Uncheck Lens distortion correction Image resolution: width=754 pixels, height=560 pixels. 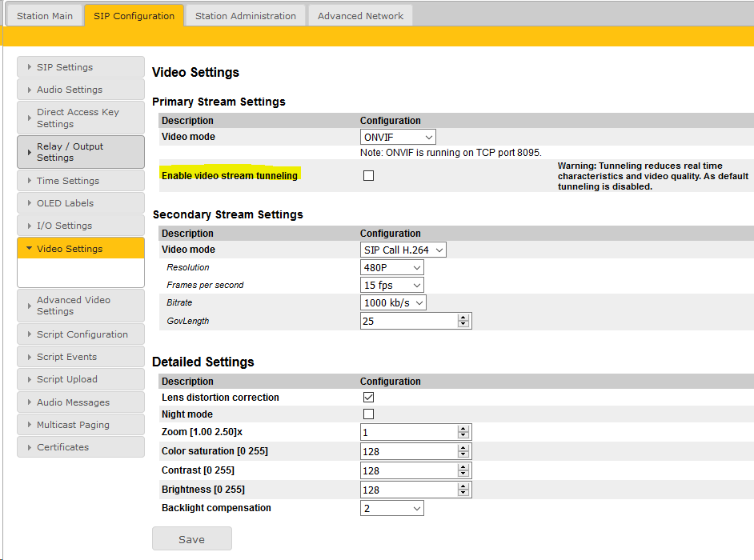(368, 398)
